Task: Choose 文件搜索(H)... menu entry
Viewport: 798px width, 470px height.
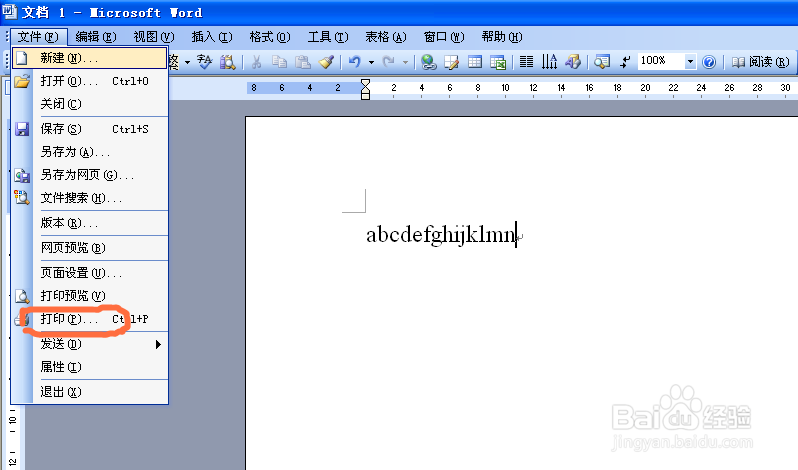Action: click(x=90, y=198)
